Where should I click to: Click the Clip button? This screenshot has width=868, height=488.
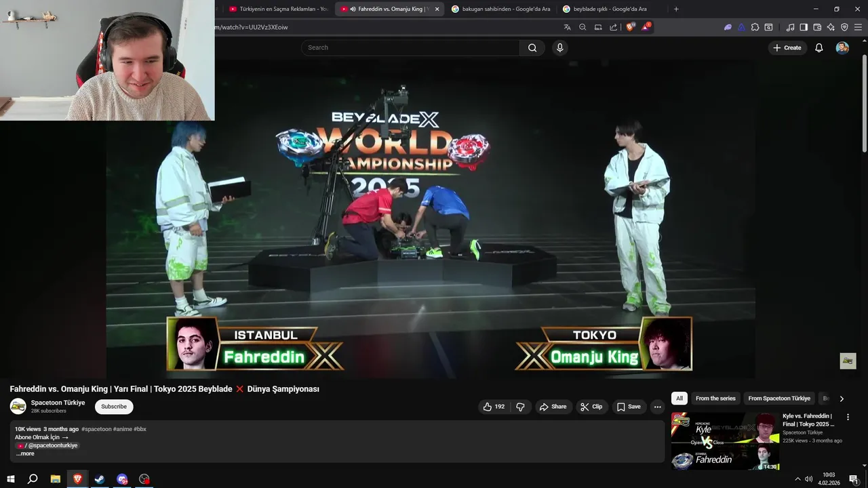point(591,407)
